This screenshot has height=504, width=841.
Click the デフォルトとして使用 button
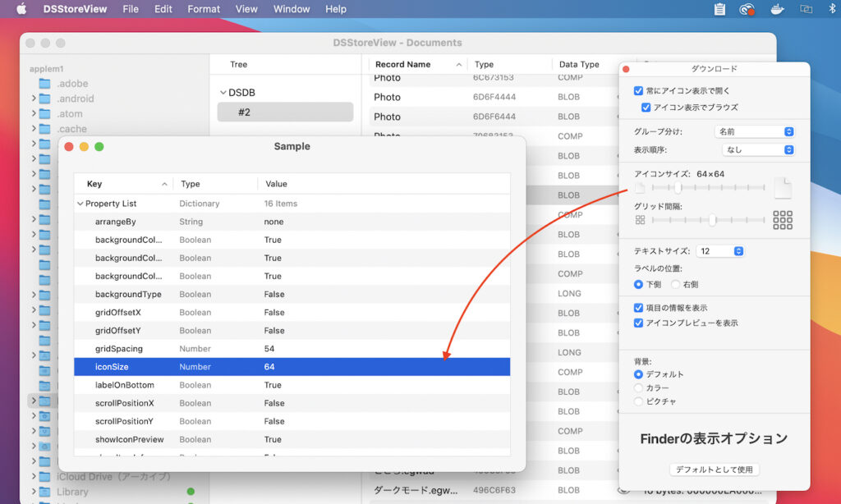[x=714, y=470]
